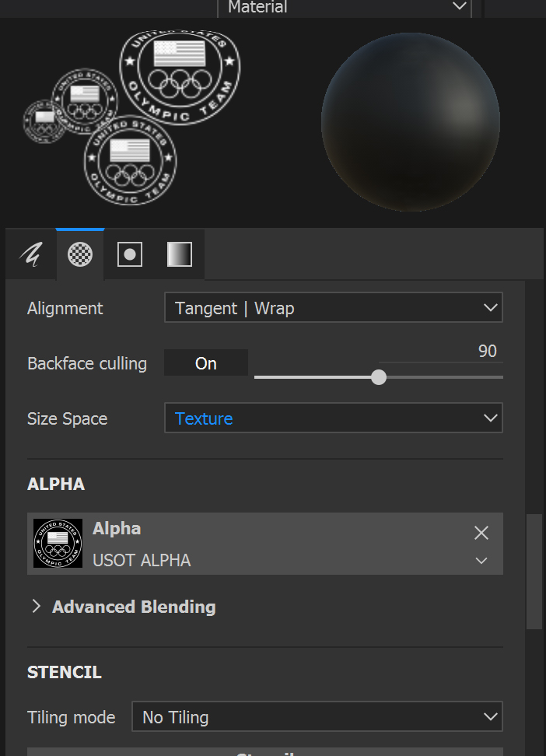This screenshot has width=546, height=756.
Task: Click the Alignment label
Action: pyautogui.click(x=65, y=308)
